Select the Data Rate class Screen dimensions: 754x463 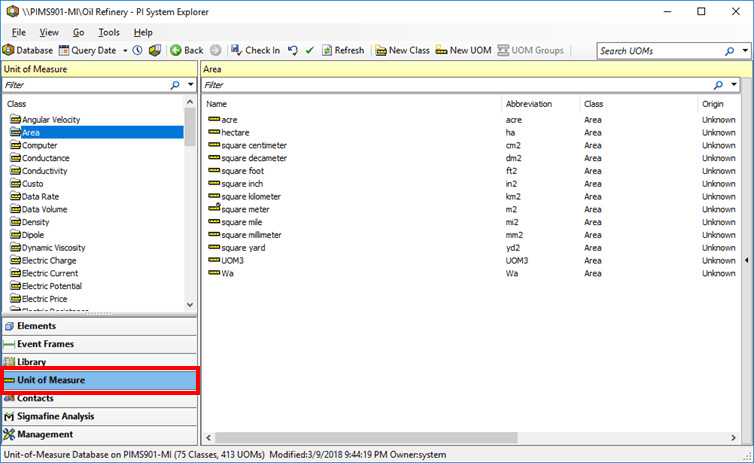pos(40,197)
